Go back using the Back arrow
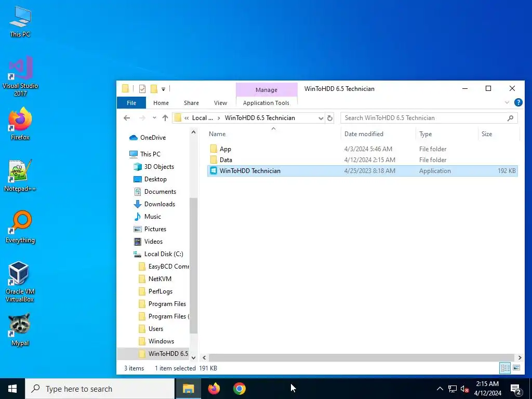 (127, 118)
